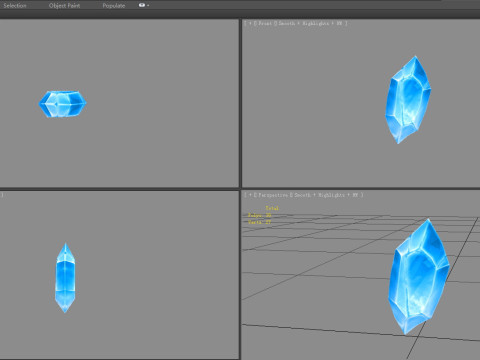480x360 pixels.
Task: Open the Object Paint ribbon tab
Action: (64, 6)
